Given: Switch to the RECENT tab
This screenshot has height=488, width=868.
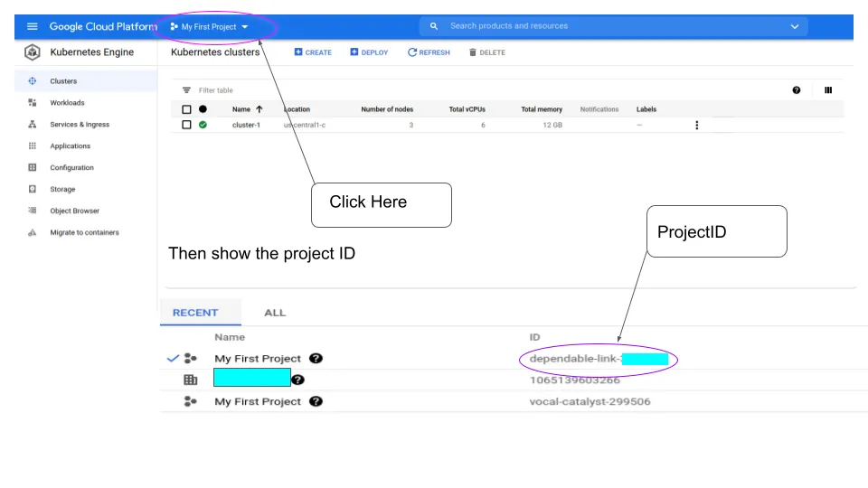Looking at the screenshot, I should [x=201, y=313].
